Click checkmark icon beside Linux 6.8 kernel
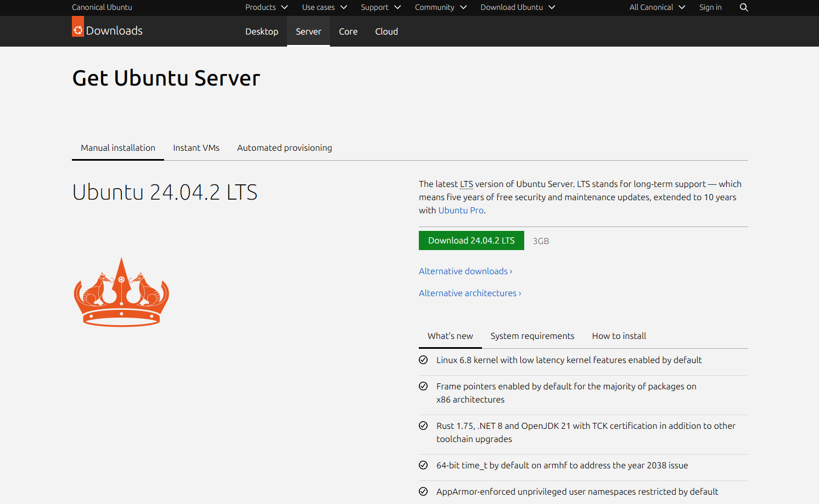819x504 pixels. tap(423, 360)
